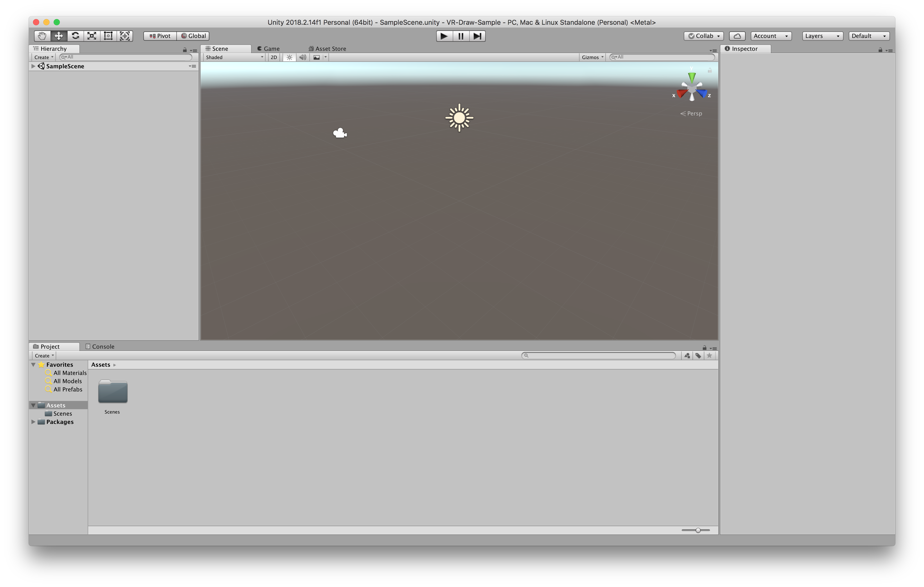Select the Rotate tool
The image size is (924, 587).
tap(75, 36)
